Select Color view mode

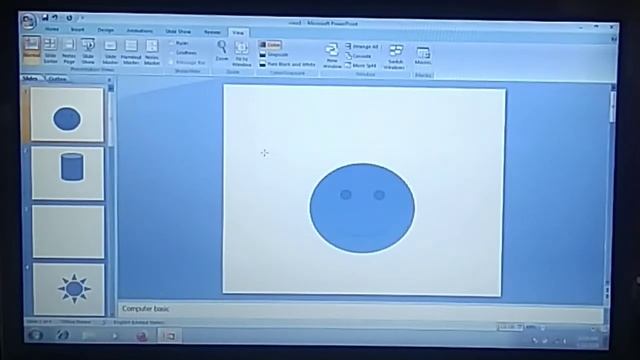[x=270, y=45]
